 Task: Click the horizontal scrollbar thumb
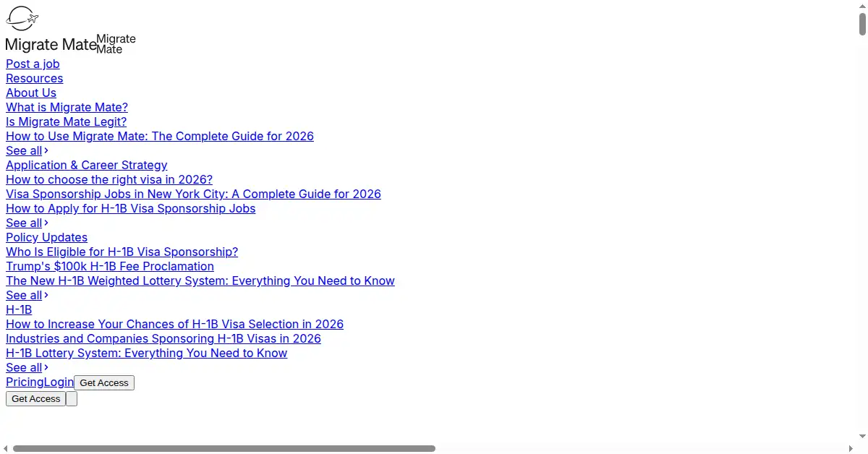(x=224, y=448)
